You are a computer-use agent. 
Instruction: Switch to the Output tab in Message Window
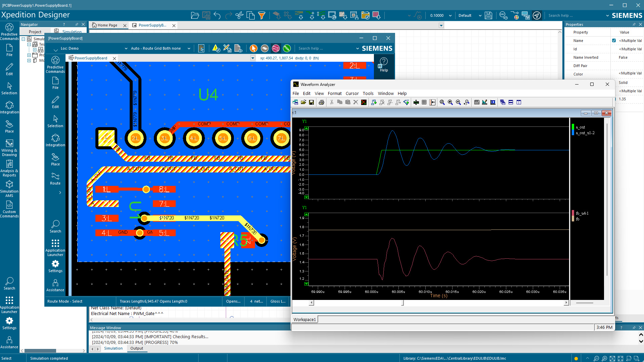pos(137,348)
